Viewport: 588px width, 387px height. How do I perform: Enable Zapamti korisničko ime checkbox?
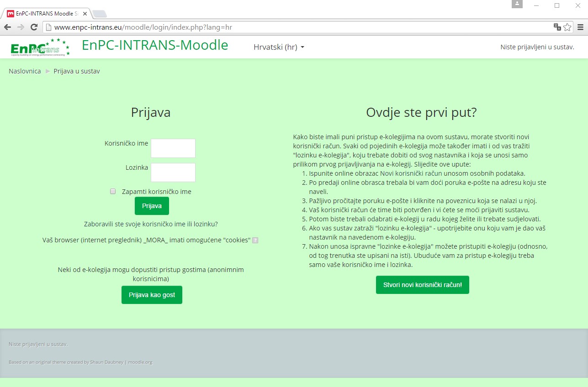click(x=113, y=192)
